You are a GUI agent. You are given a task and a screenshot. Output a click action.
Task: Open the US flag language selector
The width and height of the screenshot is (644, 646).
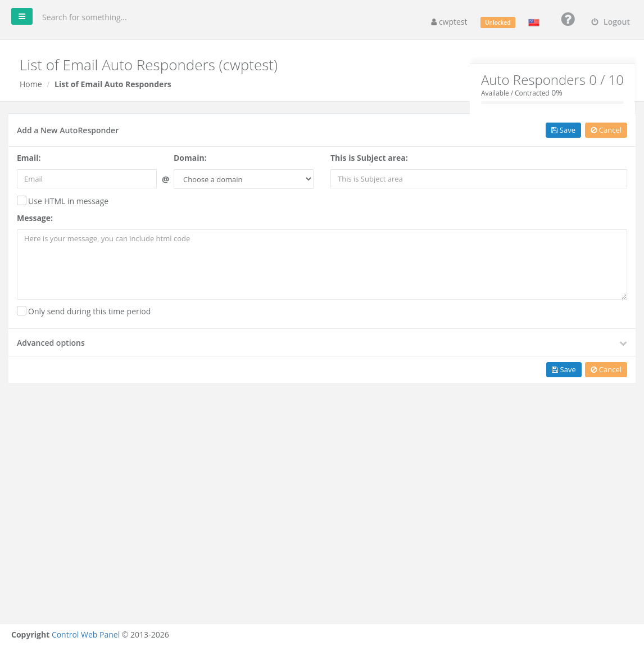tap(534, 22)
